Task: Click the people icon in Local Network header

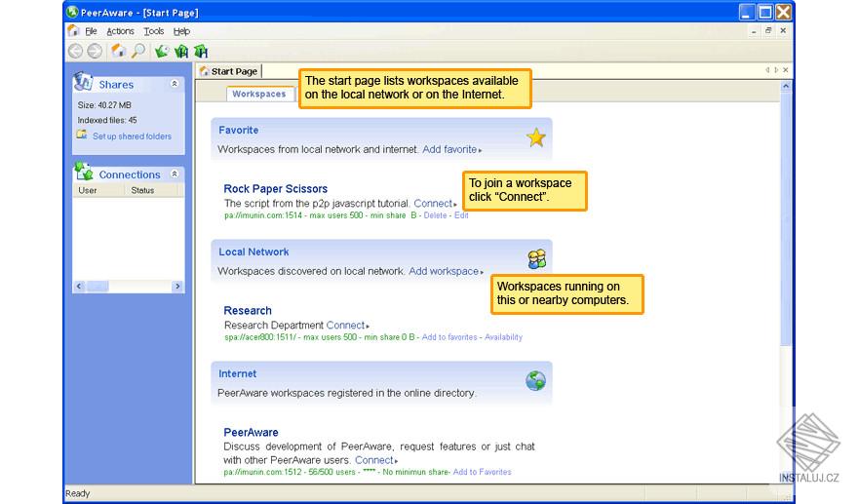Action: tap(537, 259)
